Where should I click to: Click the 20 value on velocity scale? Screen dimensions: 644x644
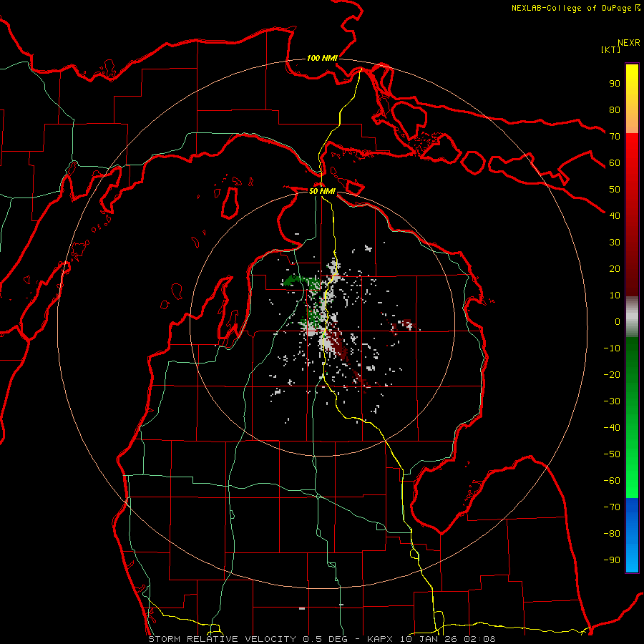tap(615, 268)
